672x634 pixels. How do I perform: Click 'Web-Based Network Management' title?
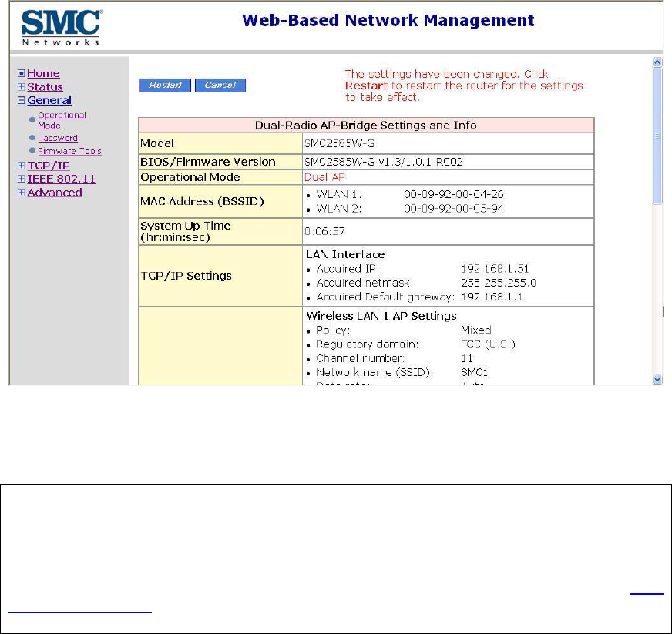tap(388, 20)
